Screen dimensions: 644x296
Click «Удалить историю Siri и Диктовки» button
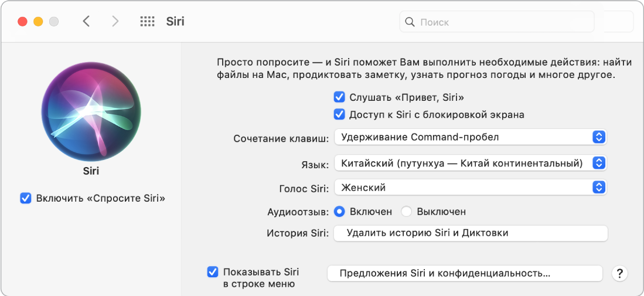click(x=470, y=233)
